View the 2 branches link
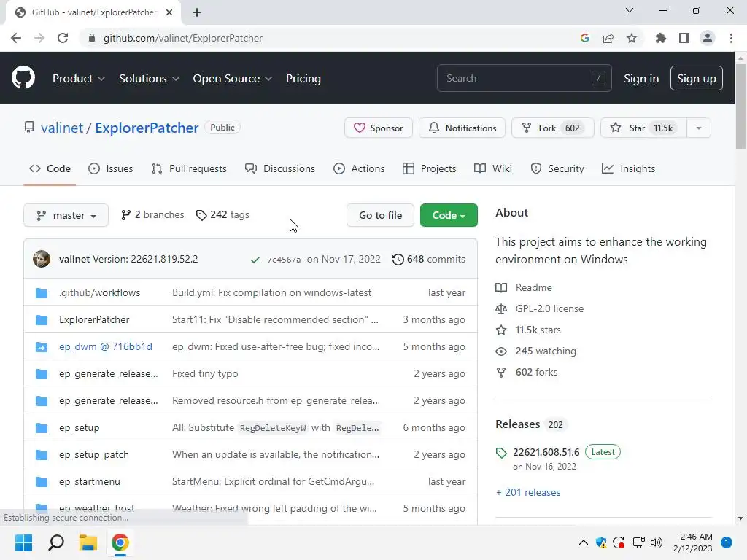The width and height of the screenshot is (747, 560). click(x=152, y=215)
